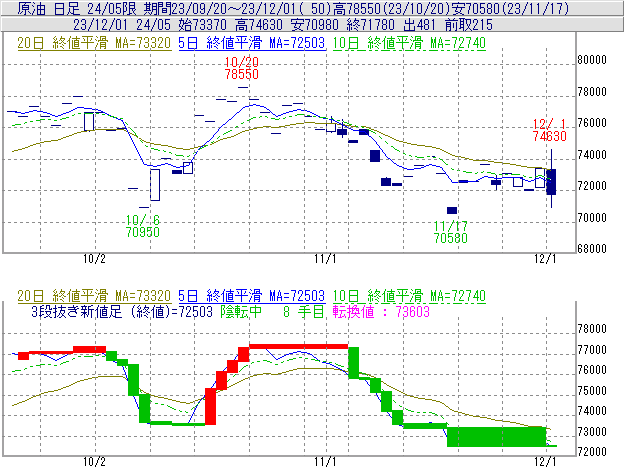Click the 8 手目 count text
The image size is (624, 475).
304,311
